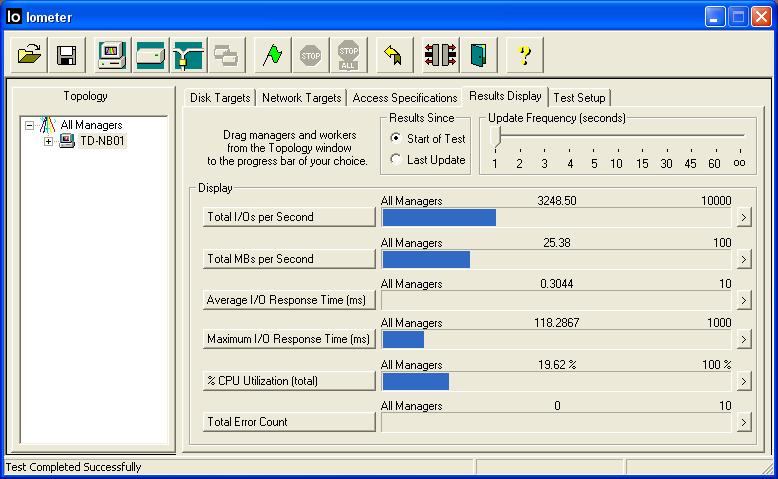Click the Total I/Os per Second progress bar
The image size is (778, 479).
coord(556,217)
